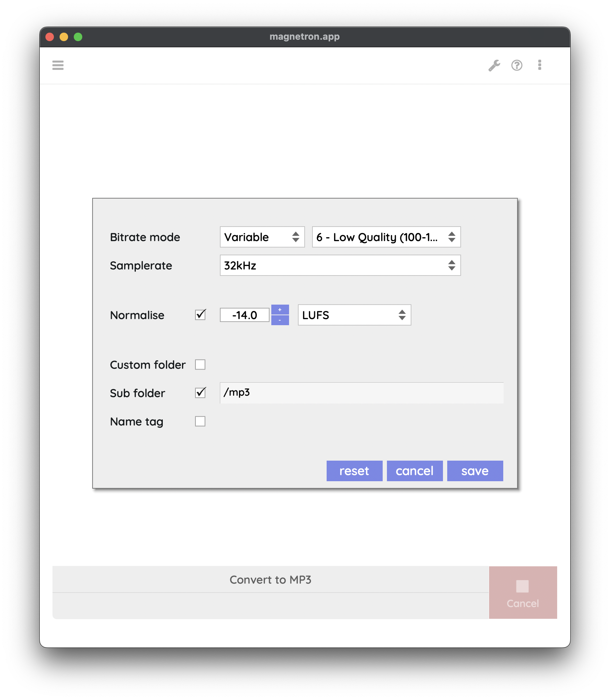The width and height of the screenshot is (610, 700).
Task: Click the blue cancel button in dialog
Action: [415, 471]
